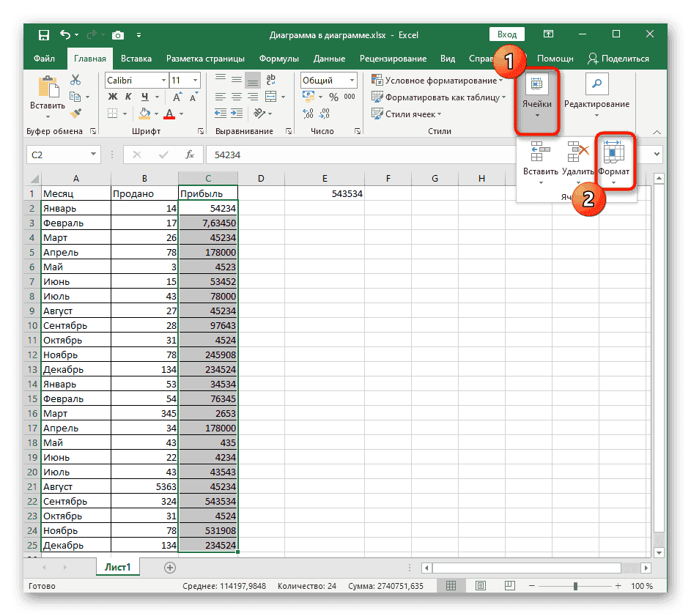The width and height of the screenshot is (691, 616).
Task: Click the Insert Function fx icon
Action: [x=189, y=155]
